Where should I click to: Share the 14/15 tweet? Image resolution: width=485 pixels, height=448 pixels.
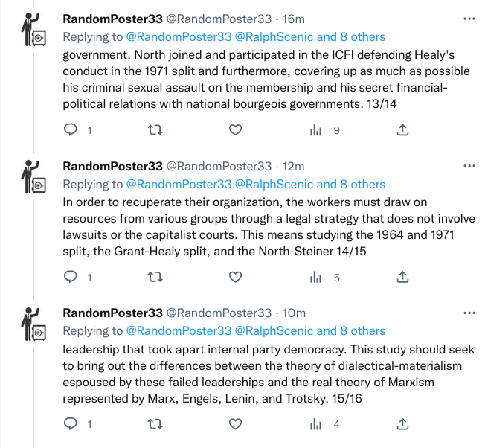click(402, 277)
